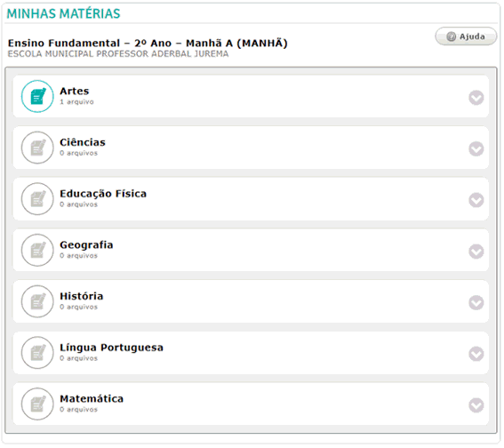Click the Ciências notebook icon
Viewport: 504px width, 448px height.
(x=37, y=148)
